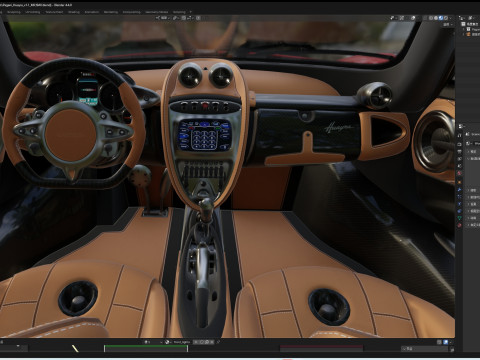Open the World properties tab
Viewport: 480px width, 360px height.
coord(460,173)
